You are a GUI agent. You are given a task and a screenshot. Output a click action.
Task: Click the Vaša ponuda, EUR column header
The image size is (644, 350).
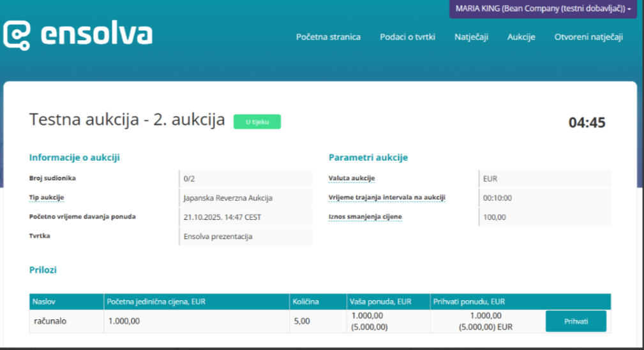point(380,302)
